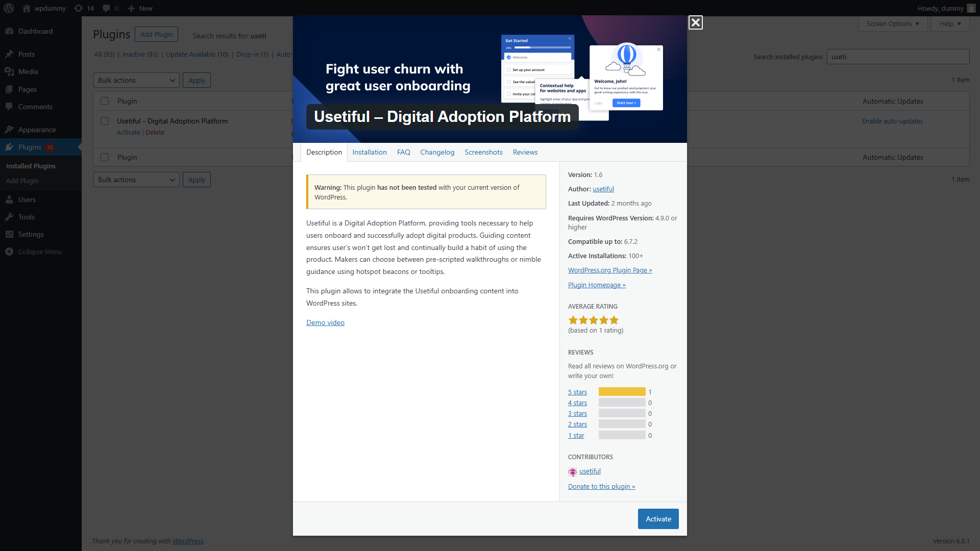Click the usetiful contributor avatar icon
The height and width of the screenshot is (551, 980).
click(x=573, y=471)
